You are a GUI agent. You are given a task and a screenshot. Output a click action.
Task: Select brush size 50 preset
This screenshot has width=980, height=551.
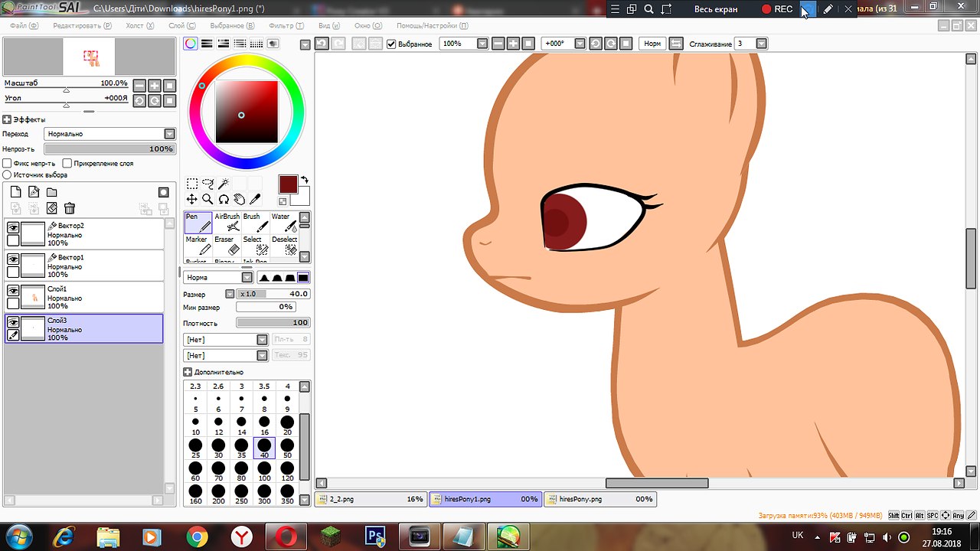287,448
